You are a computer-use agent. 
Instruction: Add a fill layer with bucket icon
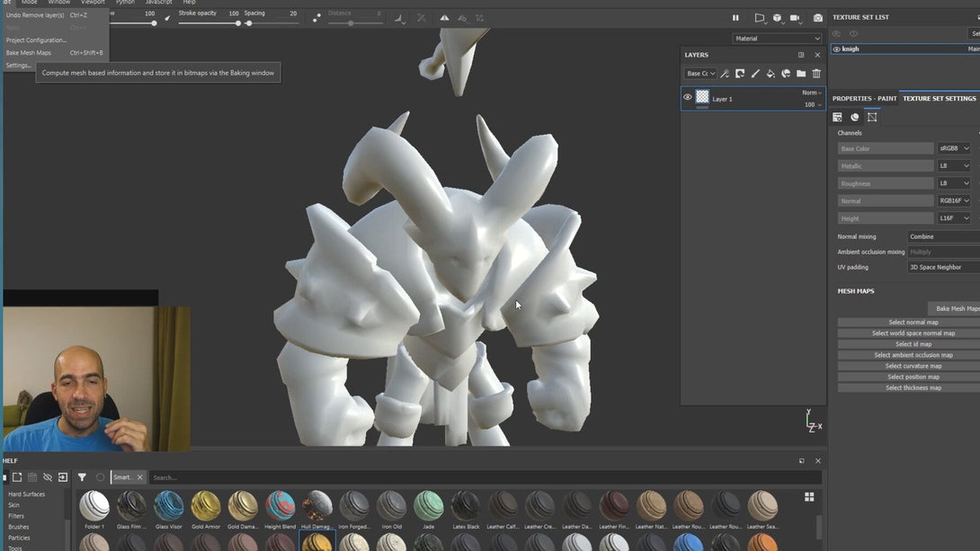pos(771,74)
